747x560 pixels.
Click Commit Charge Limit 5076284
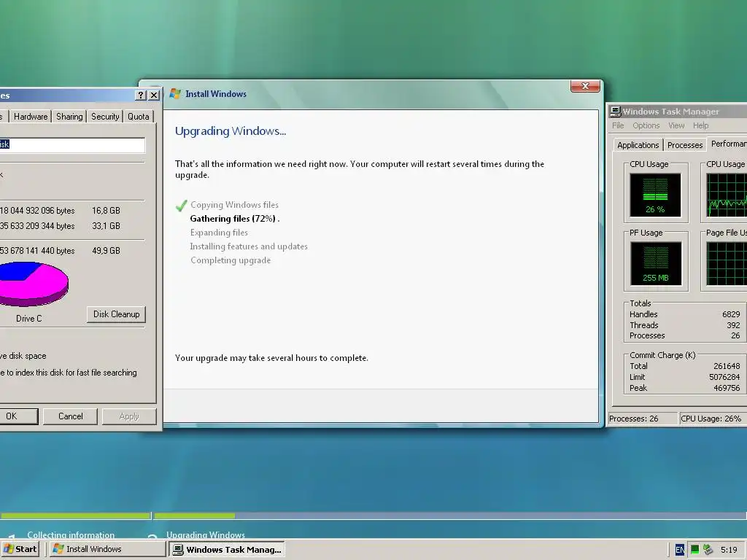point(724,377)
